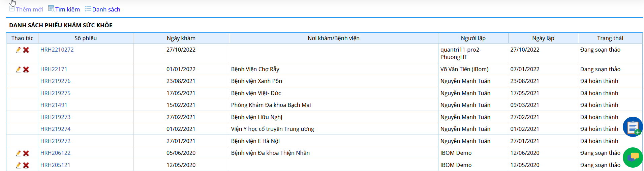Click the Số phiếu column header

pyautogui.click(x=86, y=38)
